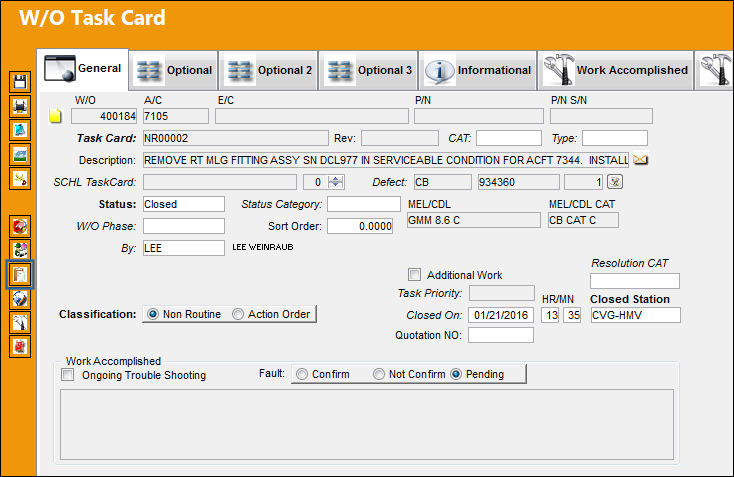This screenshot has height=477, width=734.
Task: Switch to the Optional tab
Action: coord(174,70)
